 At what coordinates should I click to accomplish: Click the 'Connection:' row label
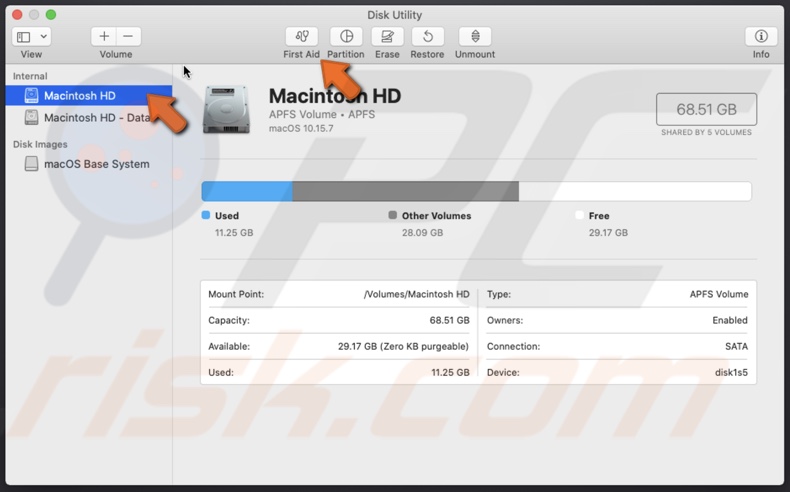[513, 346]
